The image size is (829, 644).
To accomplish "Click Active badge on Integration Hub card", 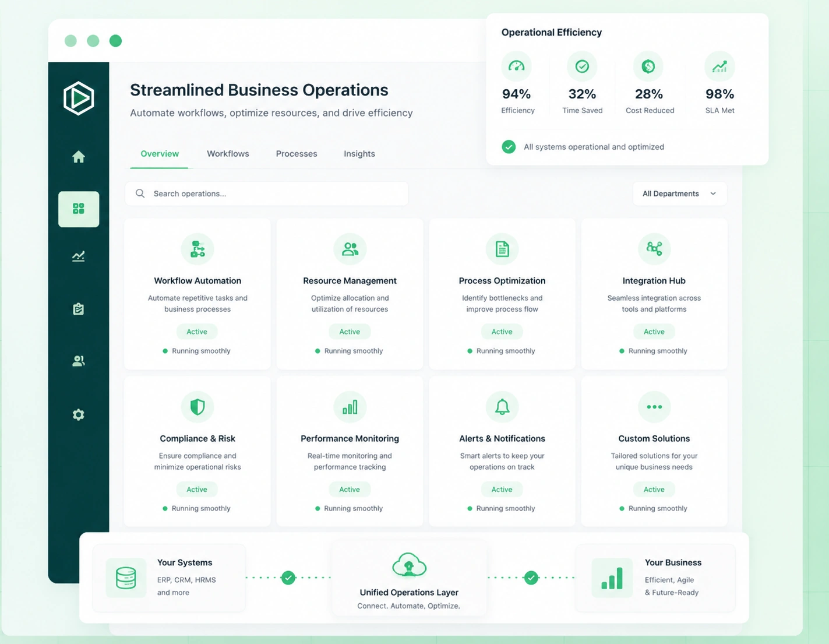I will pos(654,332).
